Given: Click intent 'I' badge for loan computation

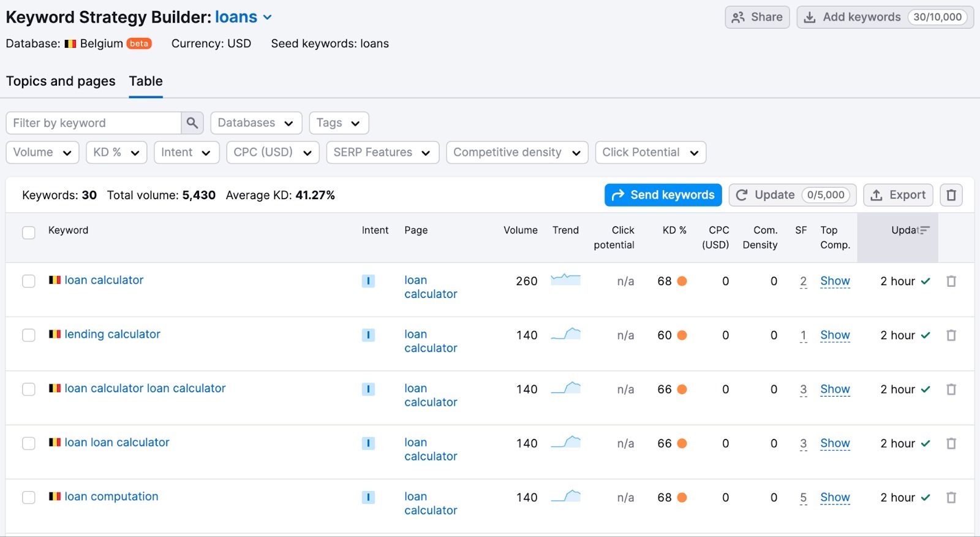Looking at the screenshot, I should tap(368, 497).
